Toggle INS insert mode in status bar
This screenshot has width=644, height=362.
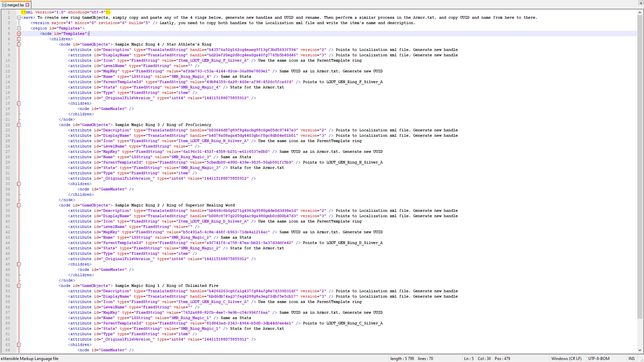pyautogui.click(x=632, y=359)
